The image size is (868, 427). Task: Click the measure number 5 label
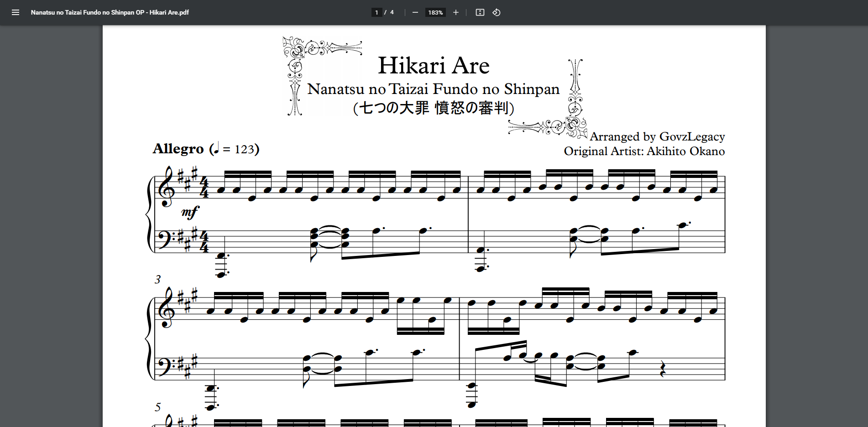158,407
